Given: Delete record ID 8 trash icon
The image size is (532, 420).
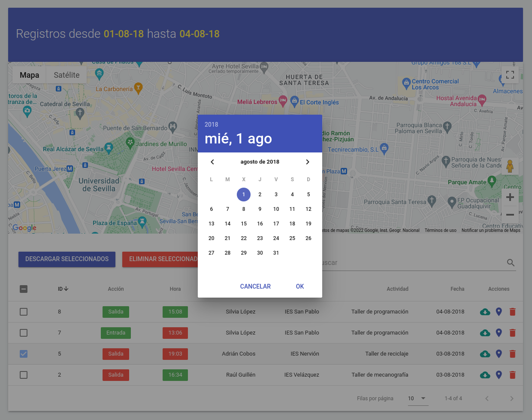Looking at the screenshot, I should 512,312.
